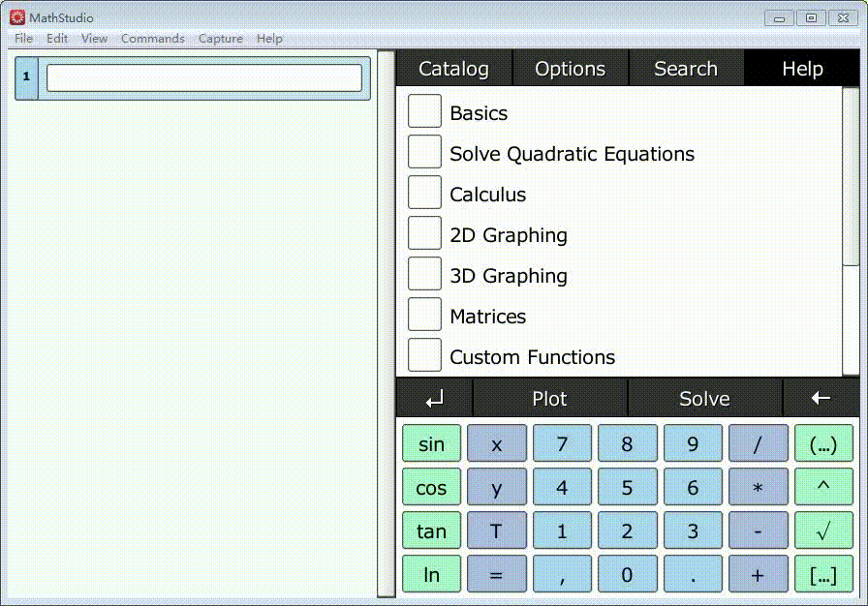This screenshot has height=606, width=868.
Task: Tap the number 6 key
Action: click(693, 487)
